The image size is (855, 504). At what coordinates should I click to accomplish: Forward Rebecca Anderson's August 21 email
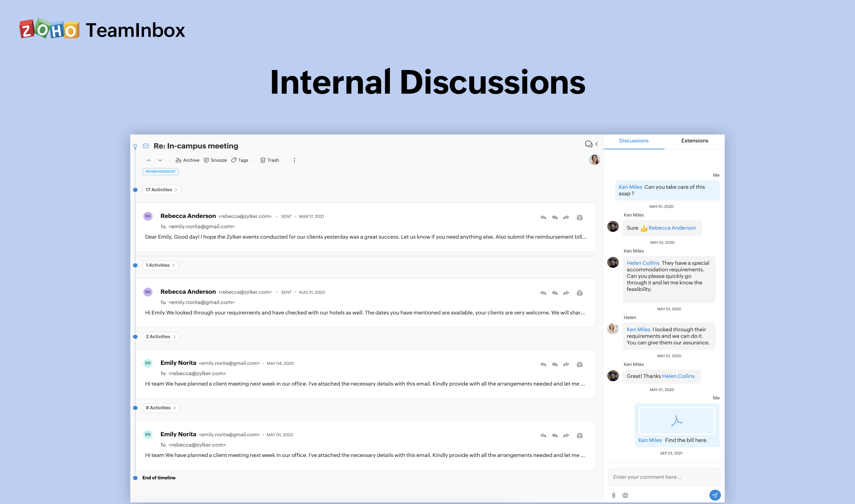tap(566, 293)
